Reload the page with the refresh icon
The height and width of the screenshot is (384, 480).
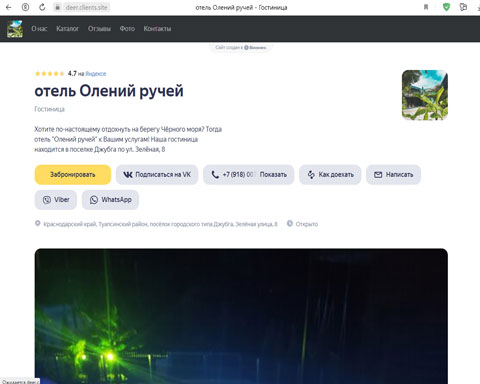pos(42,7)
